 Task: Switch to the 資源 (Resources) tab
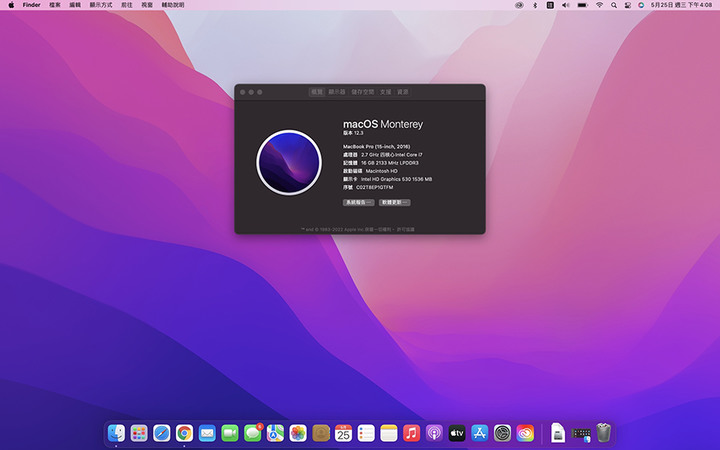click(x=403, y=92)
